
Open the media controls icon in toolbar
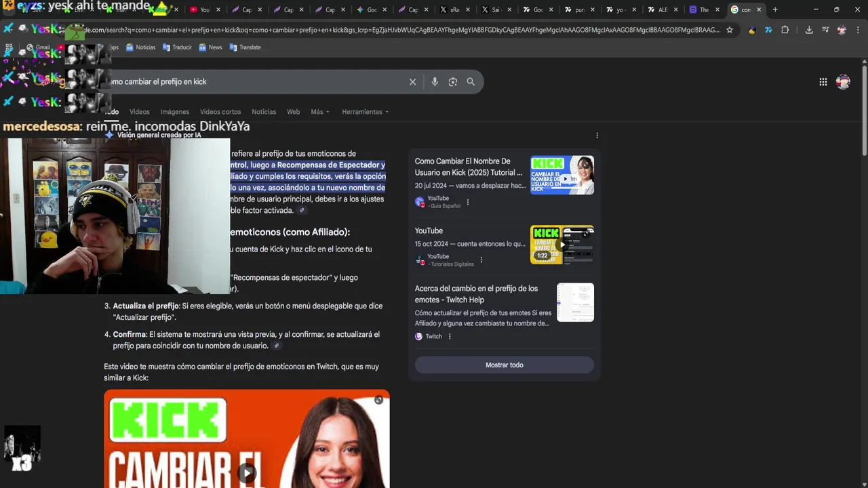tap(825, 30)
